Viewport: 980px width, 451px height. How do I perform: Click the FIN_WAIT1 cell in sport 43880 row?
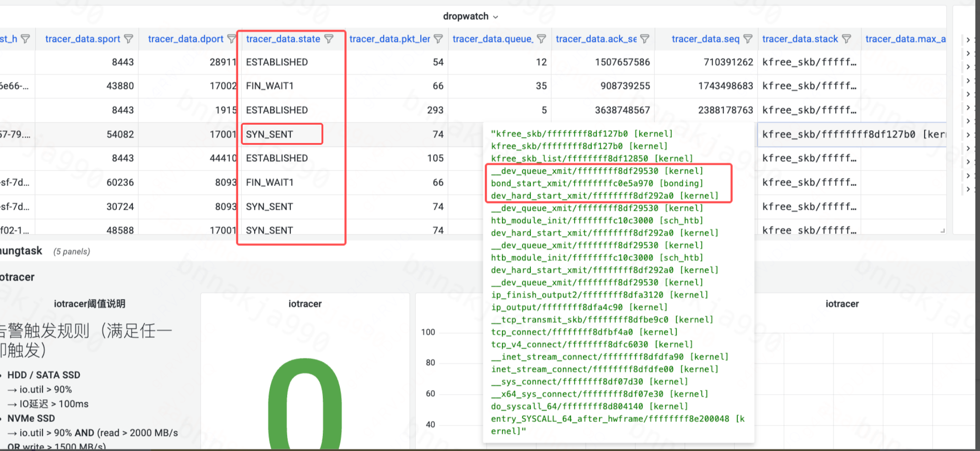(x=270, y=86)
